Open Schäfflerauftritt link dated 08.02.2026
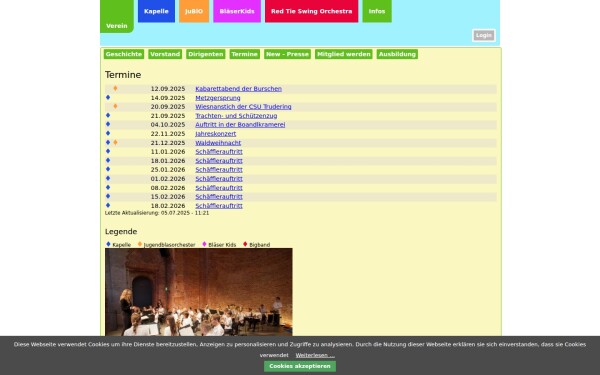Viewport: 600px width, 375px height. [219, 188]
